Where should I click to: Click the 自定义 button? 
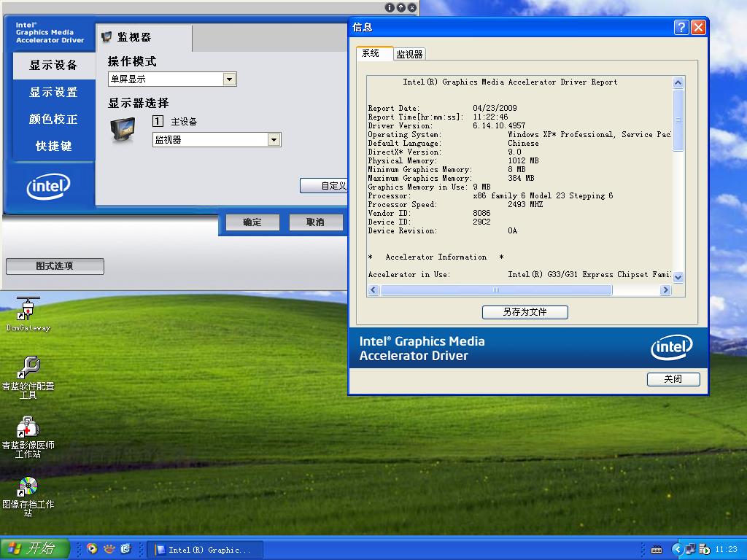324,186
